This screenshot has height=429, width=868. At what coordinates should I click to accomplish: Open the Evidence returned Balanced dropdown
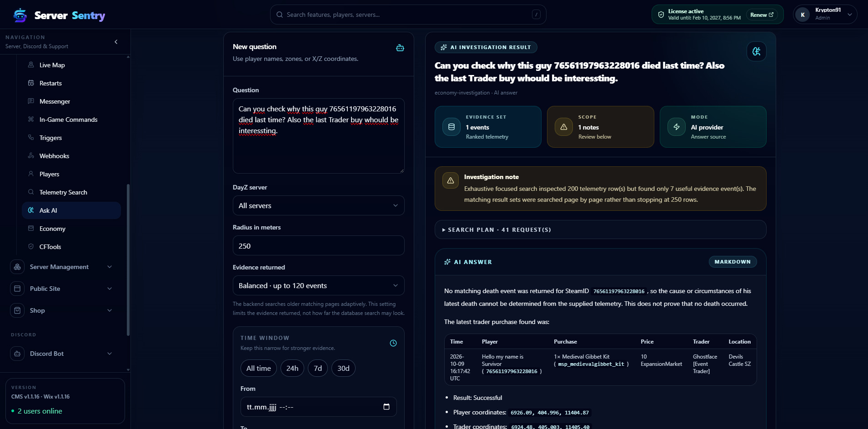(319, 285)
